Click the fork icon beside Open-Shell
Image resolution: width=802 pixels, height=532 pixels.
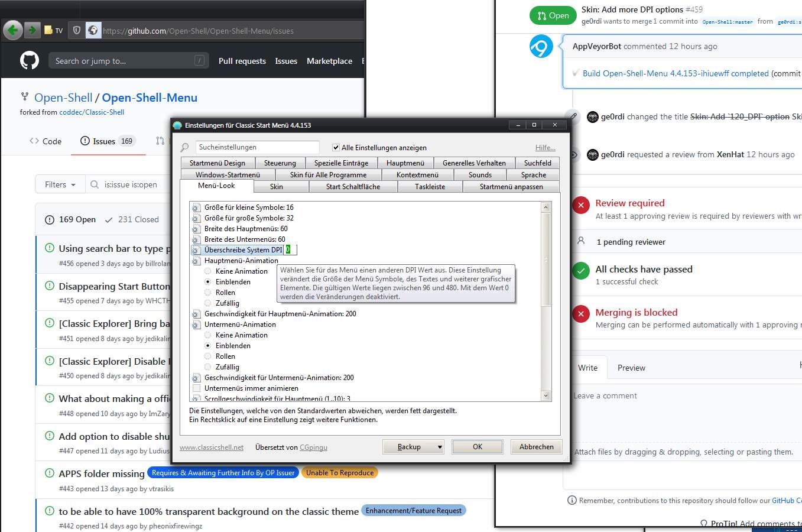(25, 96)
